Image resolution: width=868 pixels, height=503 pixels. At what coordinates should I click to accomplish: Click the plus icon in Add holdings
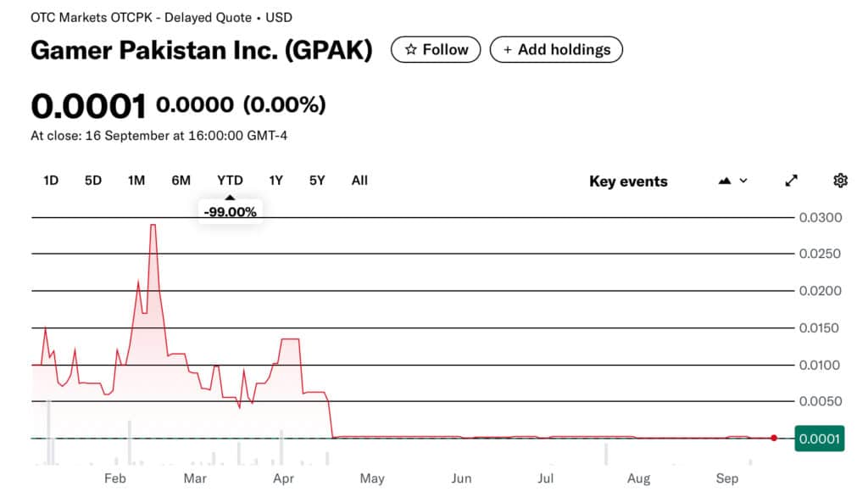pos(509,49)
